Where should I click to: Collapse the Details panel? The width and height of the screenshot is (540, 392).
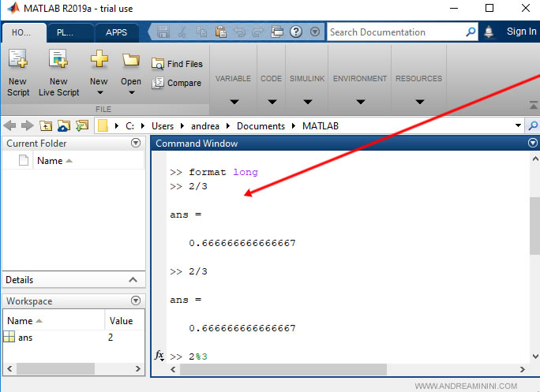point(133,280)
